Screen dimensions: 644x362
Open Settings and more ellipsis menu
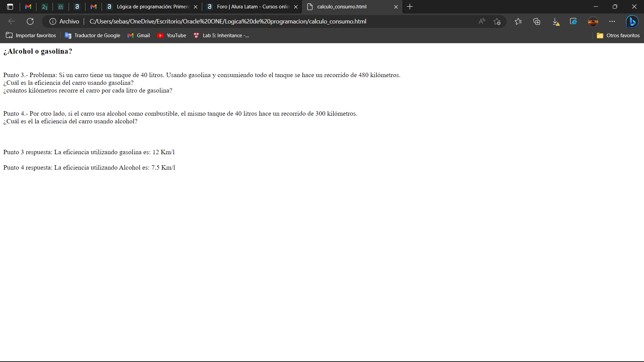[x=612, y=21]
